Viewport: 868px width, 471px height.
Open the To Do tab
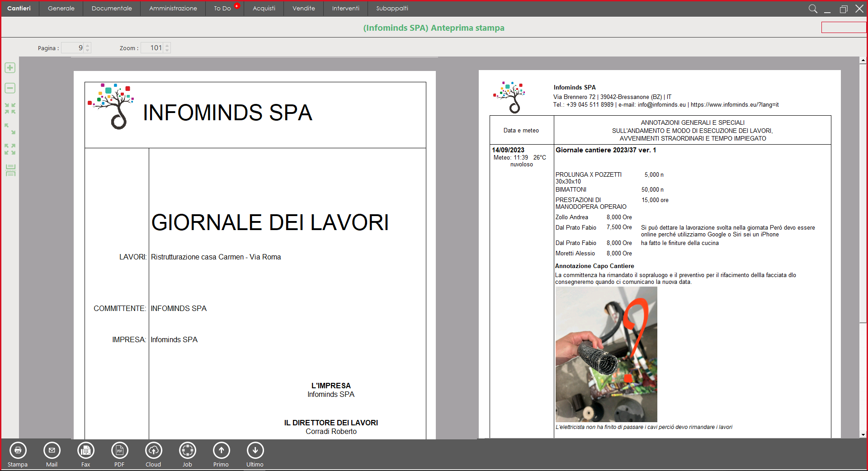222,8
